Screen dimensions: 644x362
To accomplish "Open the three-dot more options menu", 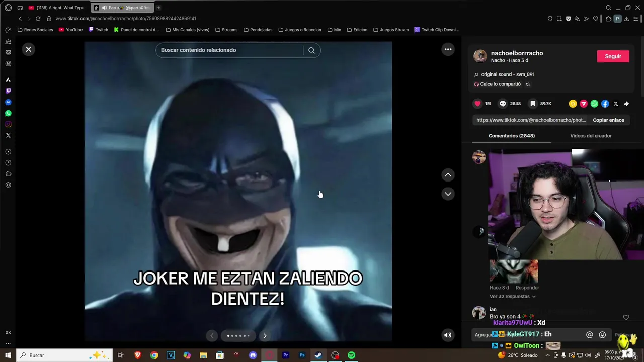I will pyautogui.click(x=448, y=49).
